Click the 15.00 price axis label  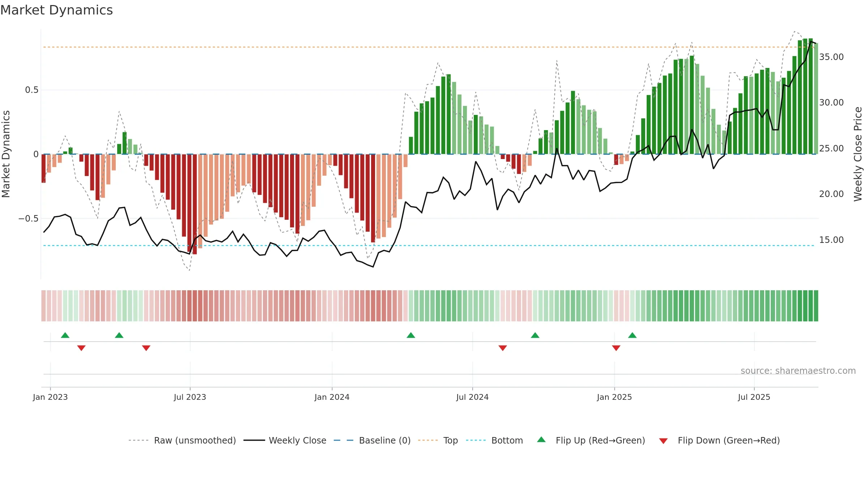(831, 240)
